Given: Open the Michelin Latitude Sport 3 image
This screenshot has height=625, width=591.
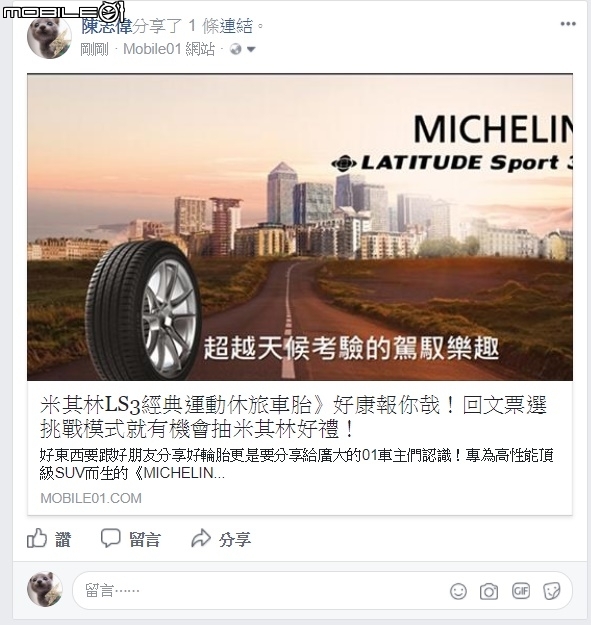Looking at the screenshot, I should pyautogui.click(x=300, y=227).
